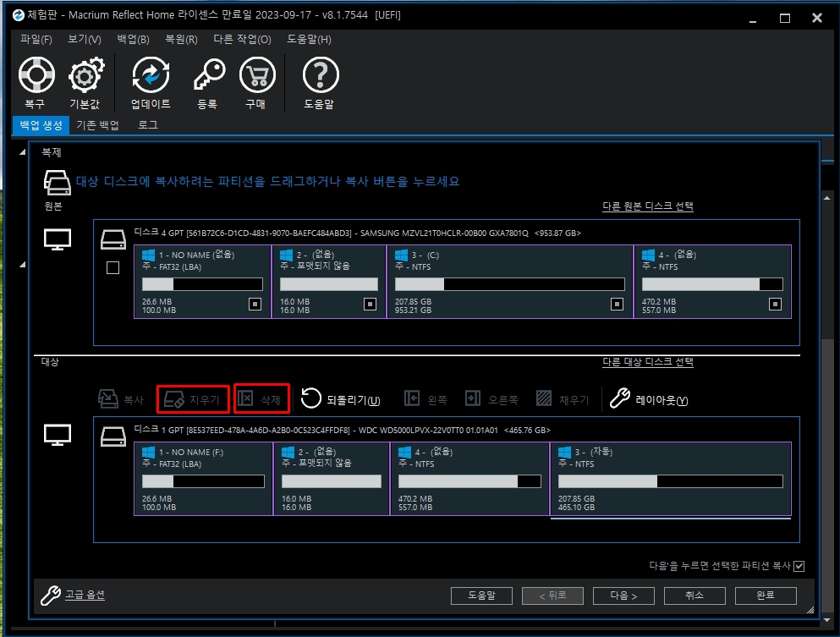Click the source computer monitor icon
This screenshot has height=637, width=840.
tap(58, 239)
